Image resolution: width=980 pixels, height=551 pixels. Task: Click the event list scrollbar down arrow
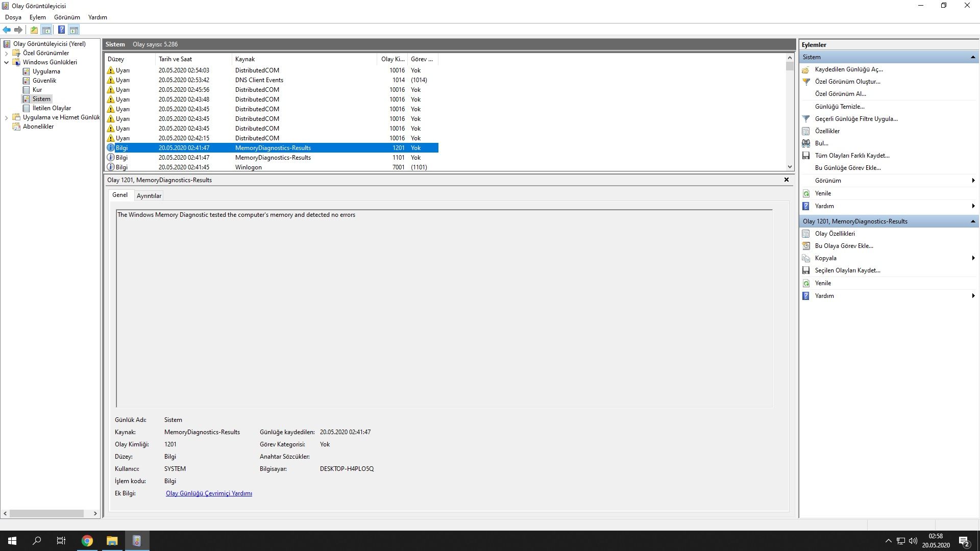(790, 167)
